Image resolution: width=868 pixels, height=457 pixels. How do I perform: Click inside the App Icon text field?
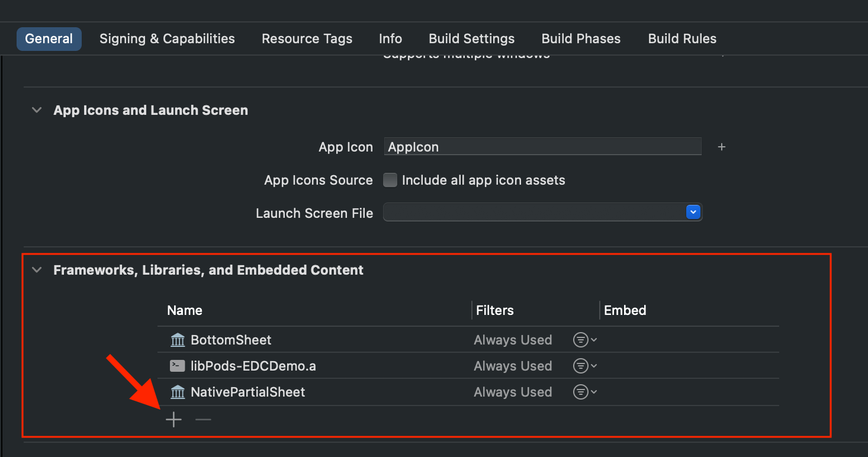[x=542, y=146]
